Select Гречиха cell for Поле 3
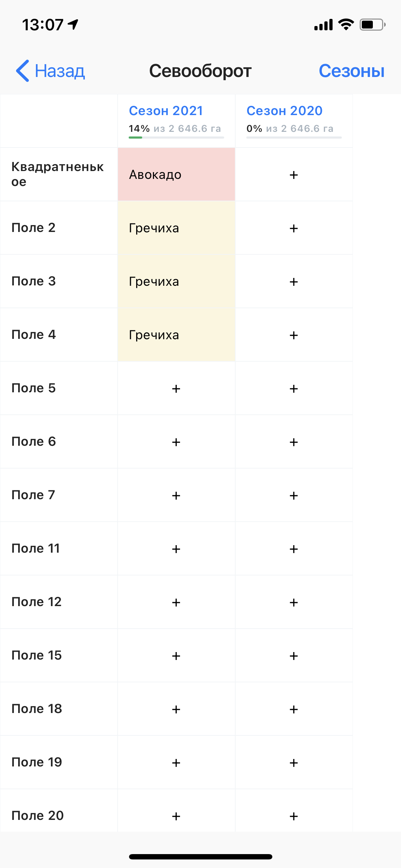This screenshot has height=868, width=401. pos(176,281)
